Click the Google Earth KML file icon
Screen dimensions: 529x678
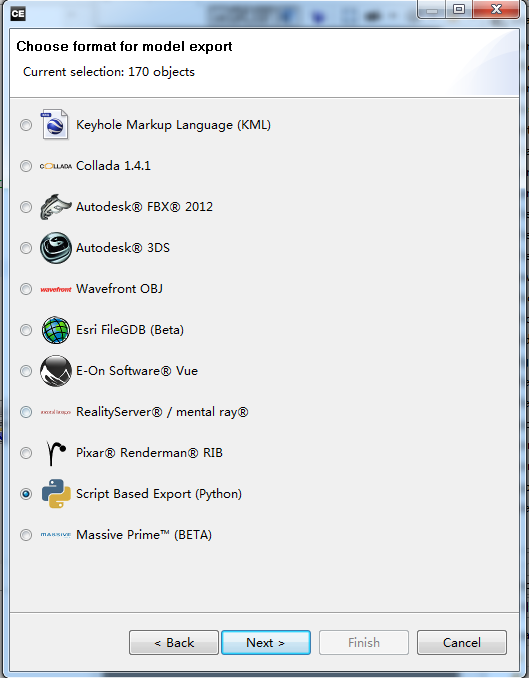pos(55,125)
